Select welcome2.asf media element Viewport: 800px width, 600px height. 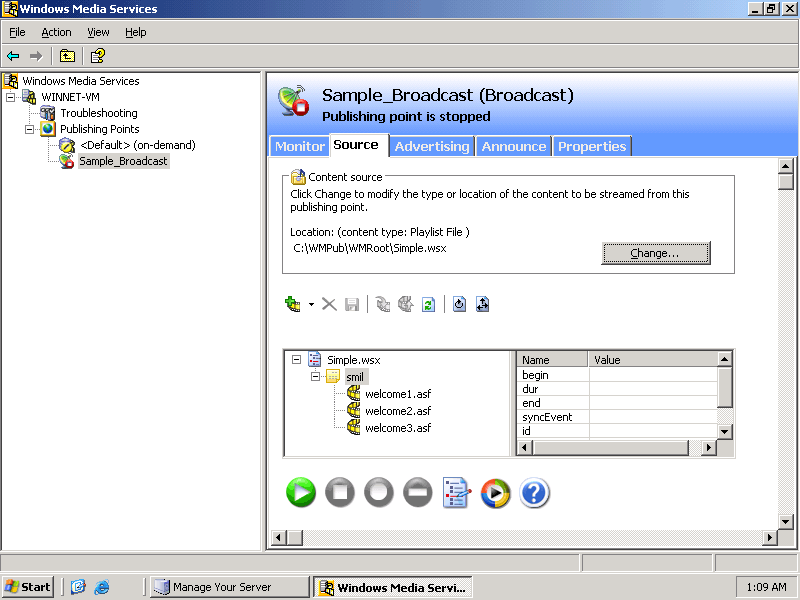398,411
